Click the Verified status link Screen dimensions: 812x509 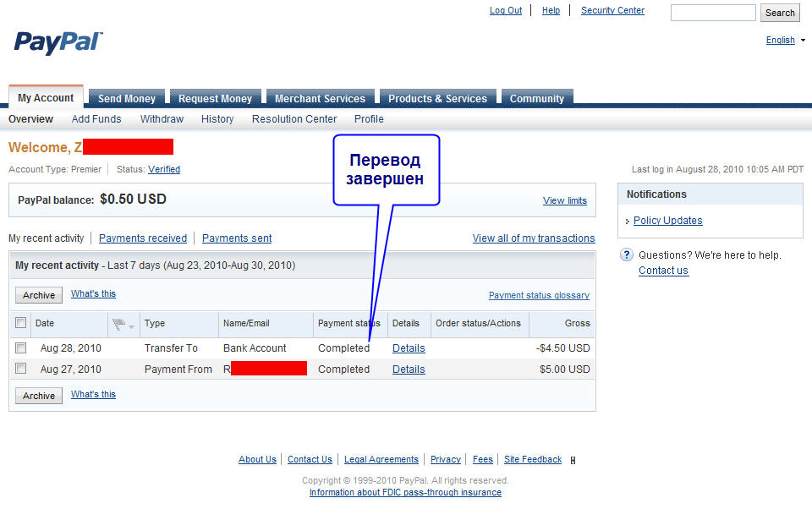tap(164, 169)
